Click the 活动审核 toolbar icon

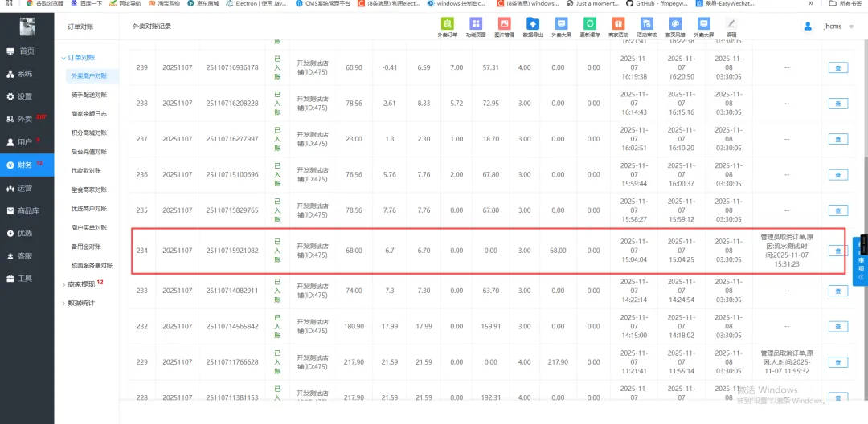coord(646,27)
